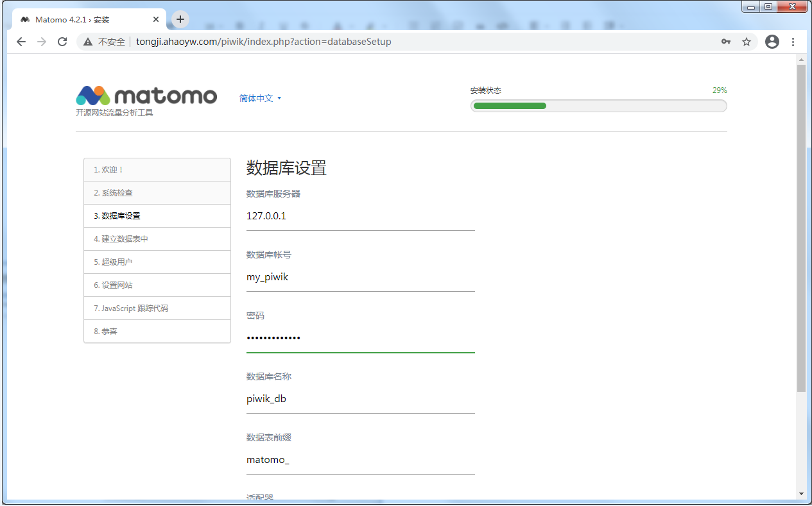This screenshot has height=506, width=812.
Task: Click the not-secure warning triangle icon
Action: [x=88, y=42]
